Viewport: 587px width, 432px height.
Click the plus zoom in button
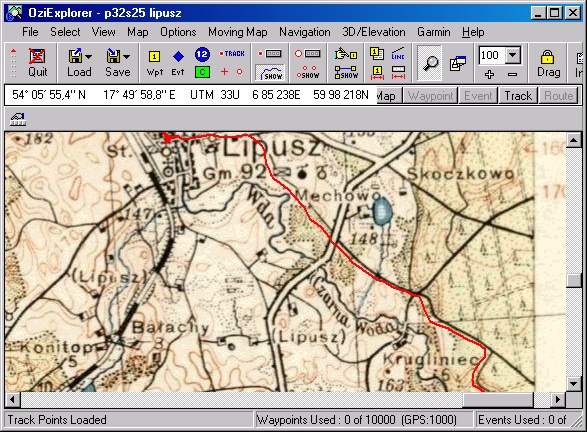pos(489,74)
